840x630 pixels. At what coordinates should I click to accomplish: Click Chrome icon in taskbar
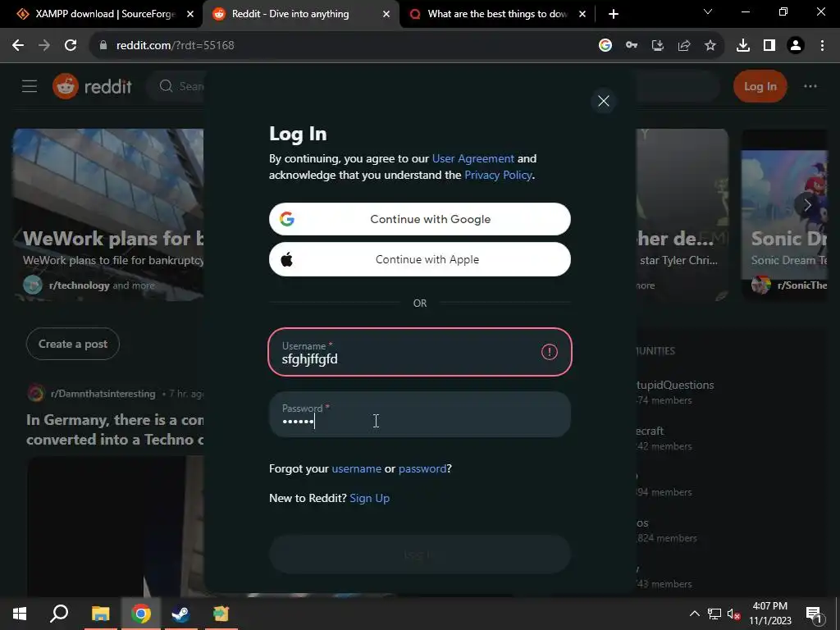(x=141, y=614)
